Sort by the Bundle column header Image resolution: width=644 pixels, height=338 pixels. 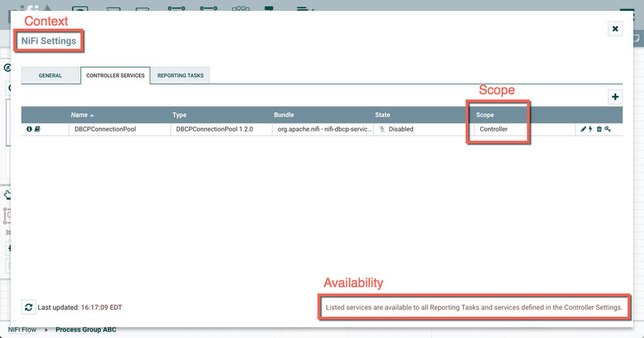(284, 115)
